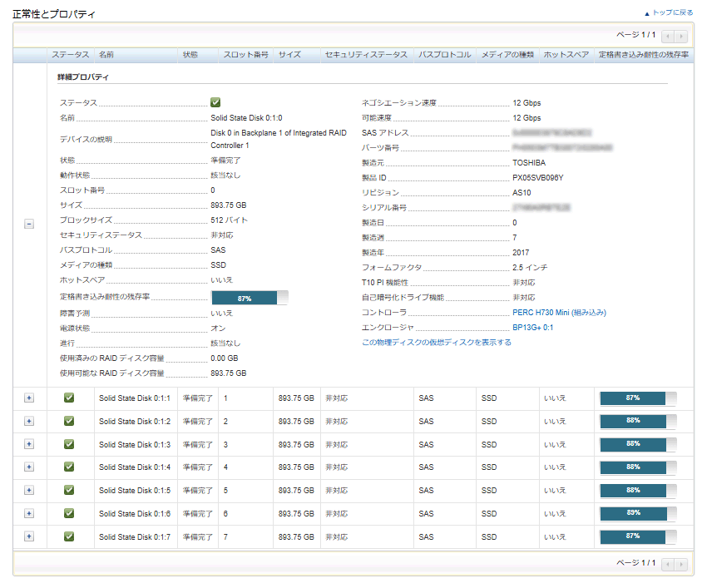Select name 'Solid State Disk 0:1:5'

coord(135,491)
